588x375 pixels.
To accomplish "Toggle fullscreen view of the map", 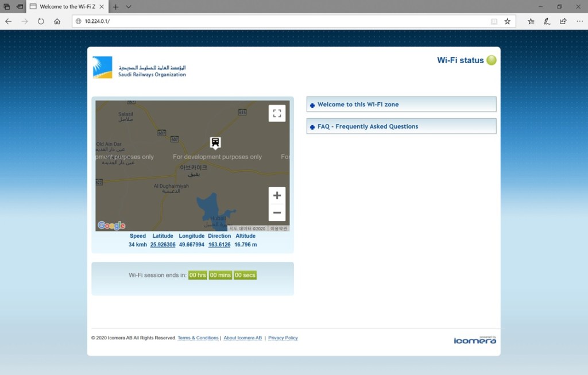I will (277, 113).
